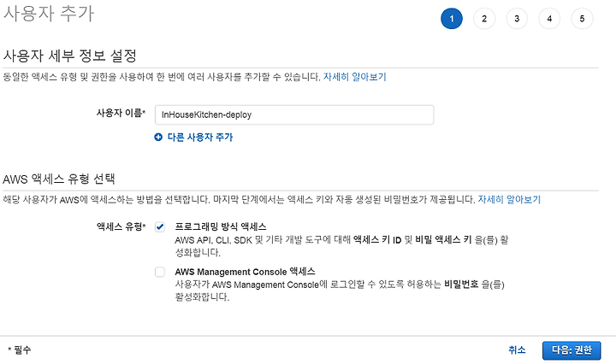The image size is (616, 364).
Task: Click the plus icon beside 다른 사용자 추가
Action: click(x=158, y=137)
